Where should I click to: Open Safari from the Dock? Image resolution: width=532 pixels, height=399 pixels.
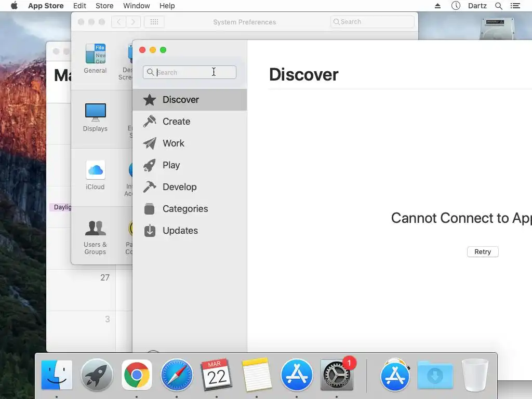point(177,375)
